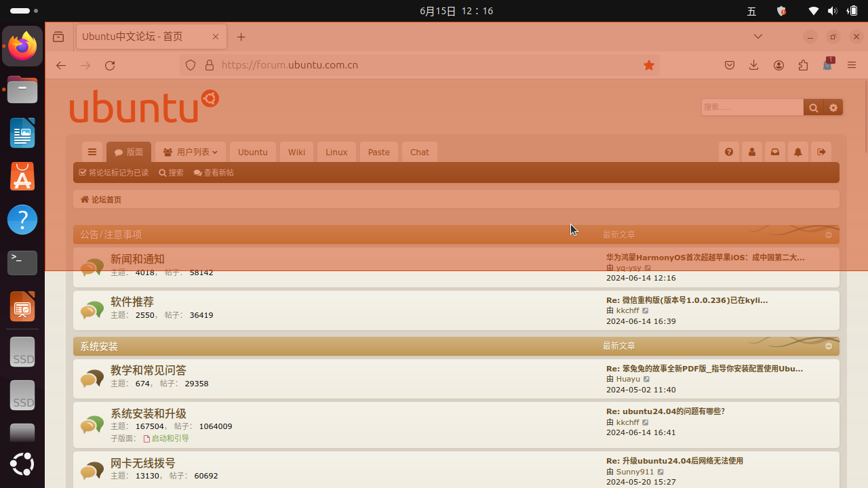868x488 pixels.
Task: View author Huayu's profile
Action: pyautogui.click(x=628, y=380)
